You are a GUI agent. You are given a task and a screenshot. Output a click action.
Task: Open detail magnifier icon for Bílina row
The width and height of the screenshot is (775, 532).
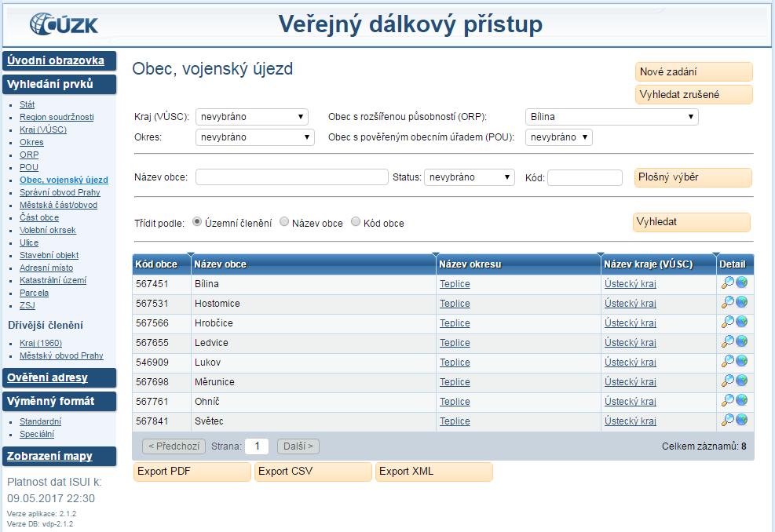click(x=728, y=283)
